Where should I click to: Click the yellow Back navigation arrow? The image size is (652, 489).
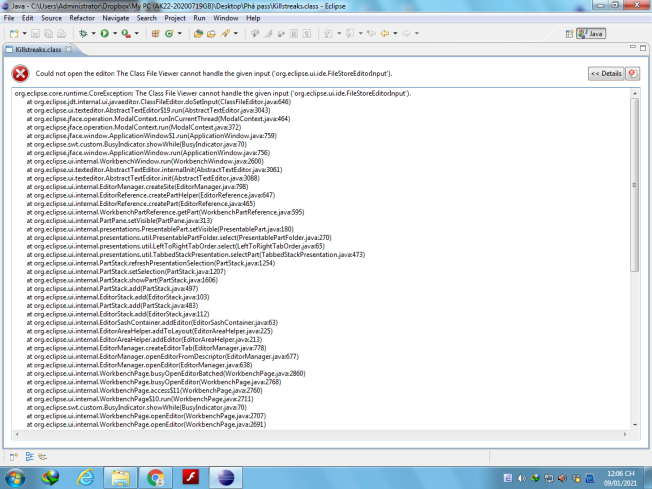(385, 34)
